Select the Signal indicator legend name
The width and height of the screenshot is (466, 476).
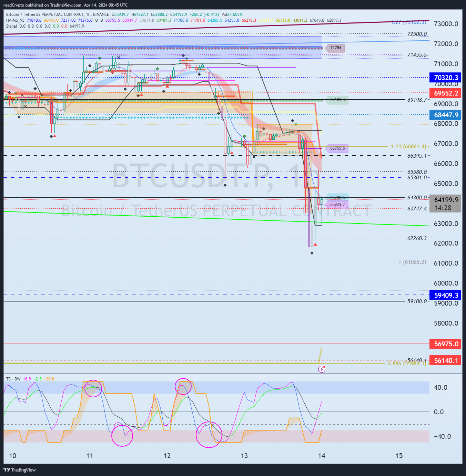tap(11, 26)
